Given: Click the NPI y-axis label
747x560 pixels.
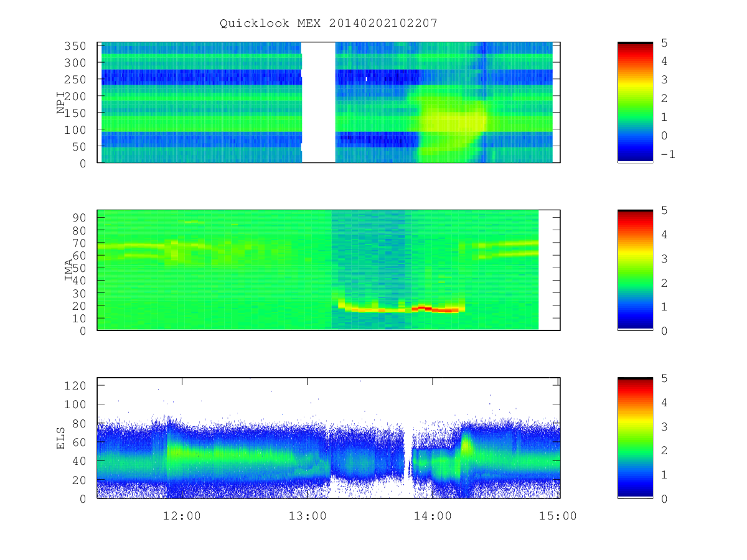Looking at the screenshot, I should click(61, 103).
